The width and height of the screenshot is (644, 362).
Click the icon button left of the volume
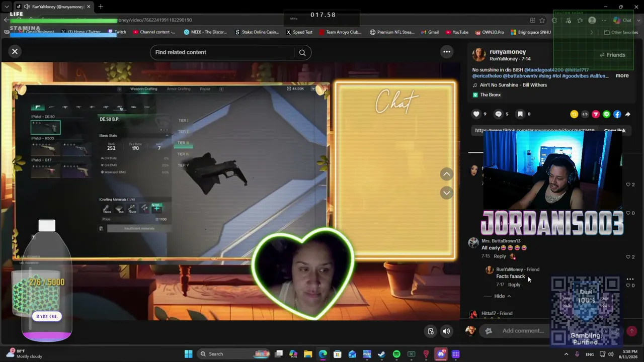pos(431,331)
